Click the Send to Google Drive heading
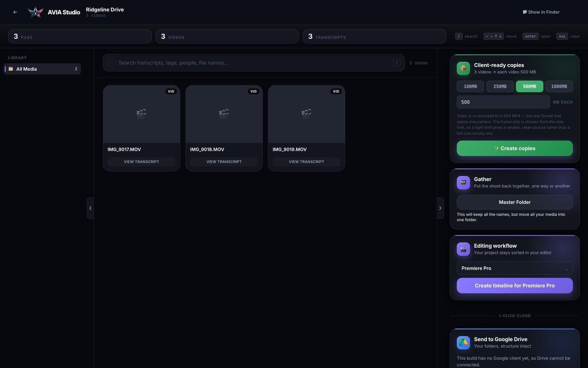The height and width of the screenshot is (368, 588). coord(501,339)
